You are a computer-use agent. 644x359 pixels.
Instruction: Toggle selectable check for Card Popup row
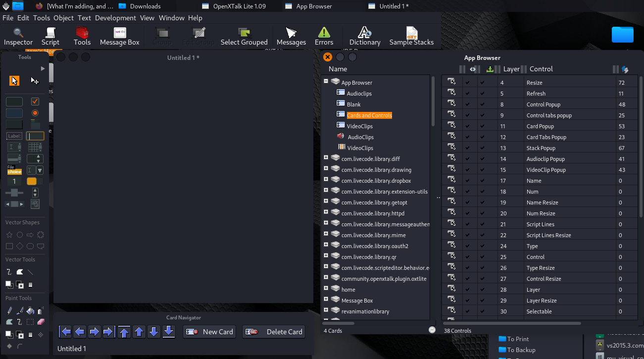coord(482,126)
